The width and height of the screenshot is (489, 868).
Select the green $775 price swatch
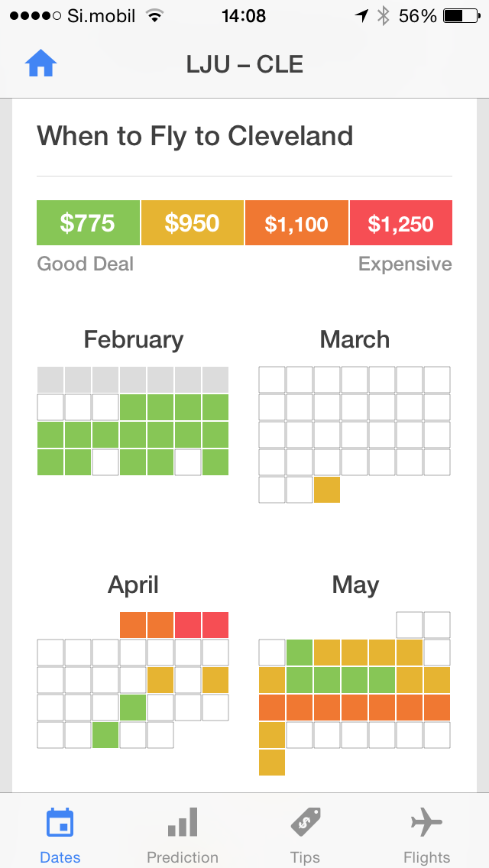(88, 222)
